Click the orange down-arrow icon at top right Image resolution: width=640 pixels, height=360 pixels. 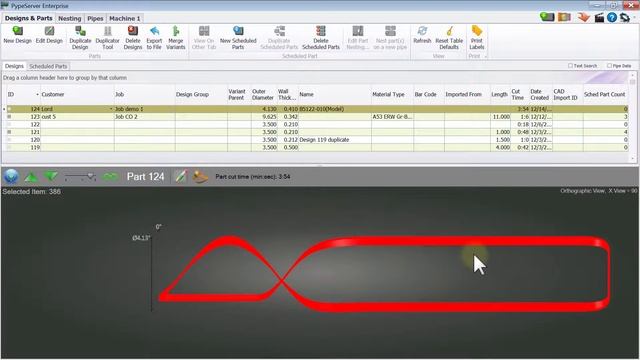pyautogui.click(x=584, y=17)
